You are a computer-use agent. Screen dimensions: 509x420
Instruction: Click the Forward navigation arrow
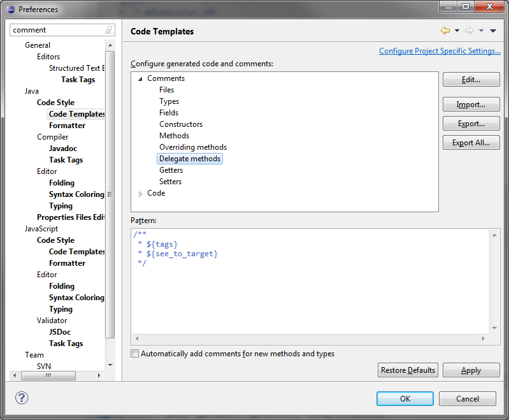pyautogui.click(x=470, y=31)
